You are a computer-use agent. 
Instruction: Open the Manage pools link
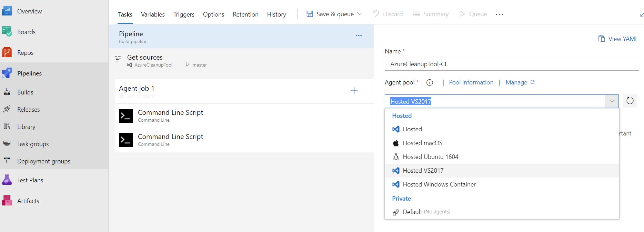pyautogui.click(x=520, y=82)
